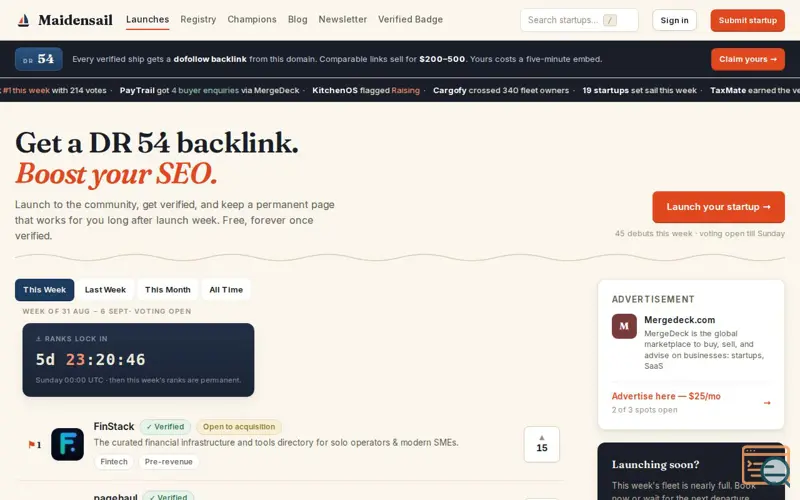Click FinStack's Verified badge

click(x=165, y=427)
